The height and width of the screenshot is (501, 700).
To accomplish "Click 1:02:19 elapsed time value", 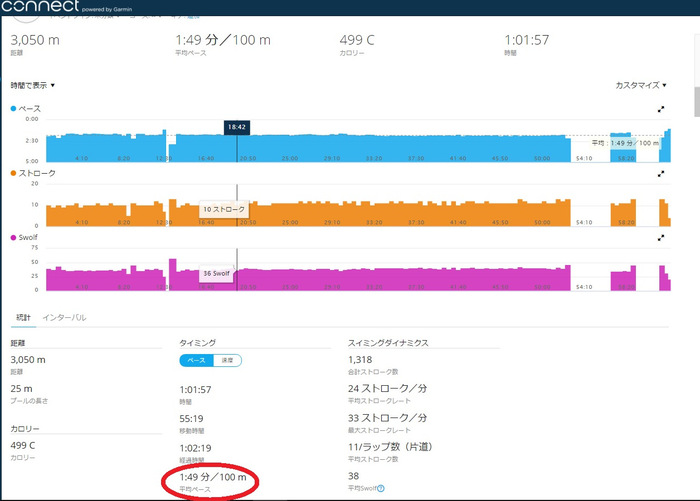I will click(196, 448).
